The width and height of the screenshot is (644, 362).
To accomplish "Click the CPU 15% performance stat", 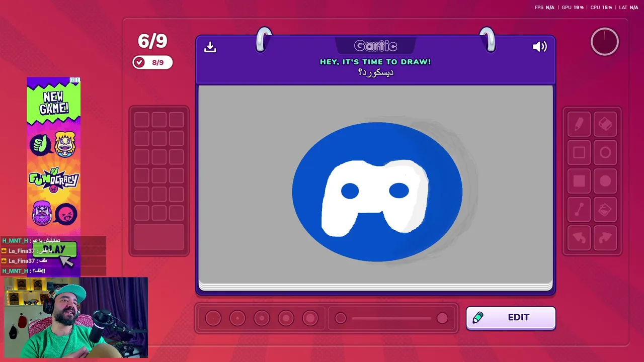I will click(x=601, y=8).
